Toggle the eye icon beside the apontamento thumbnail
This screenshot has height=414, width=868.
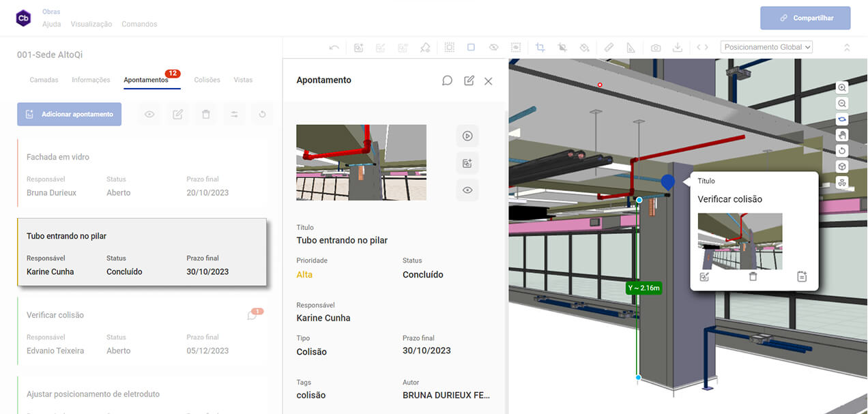(x=467, y=190)
